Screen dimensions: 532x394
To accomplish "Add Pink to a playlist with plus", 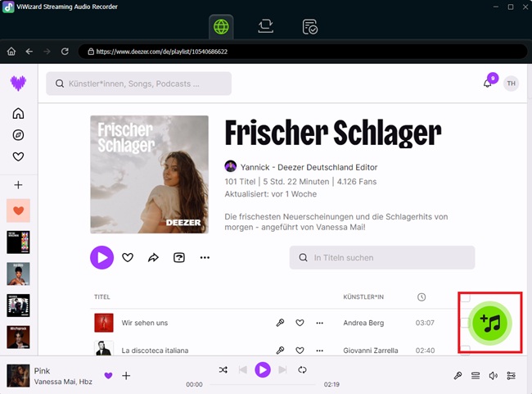I will click(126, 376).
